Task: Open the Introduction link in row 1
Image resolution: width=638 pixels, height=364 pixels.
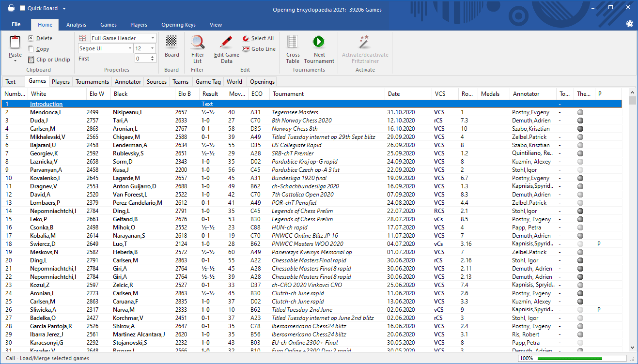Action: coord(46,104)
